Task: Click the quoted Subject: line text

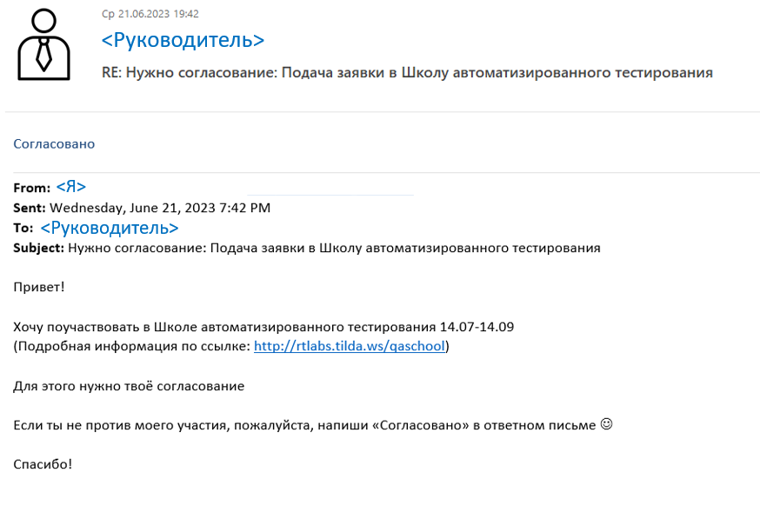Action: (333, 248)
